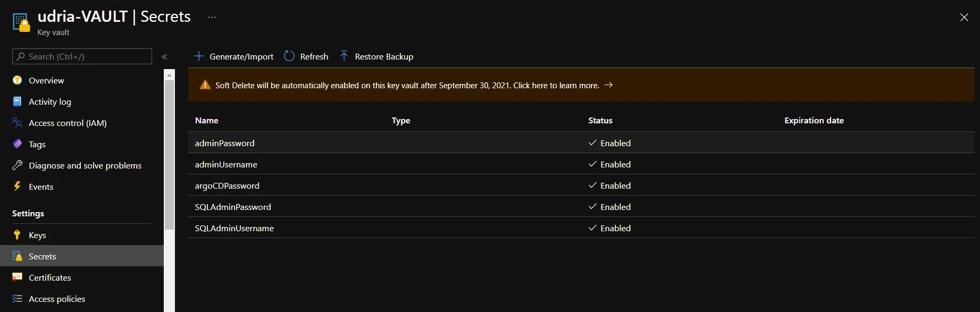Click the Generate/Import plus icon

pos(199,56)
